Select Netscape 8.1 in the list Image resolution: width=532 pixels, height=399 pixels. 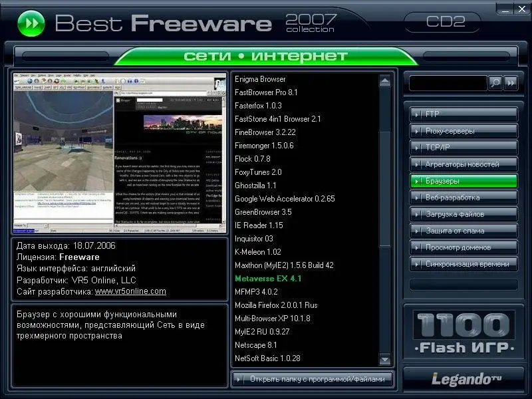click(256, 345)
